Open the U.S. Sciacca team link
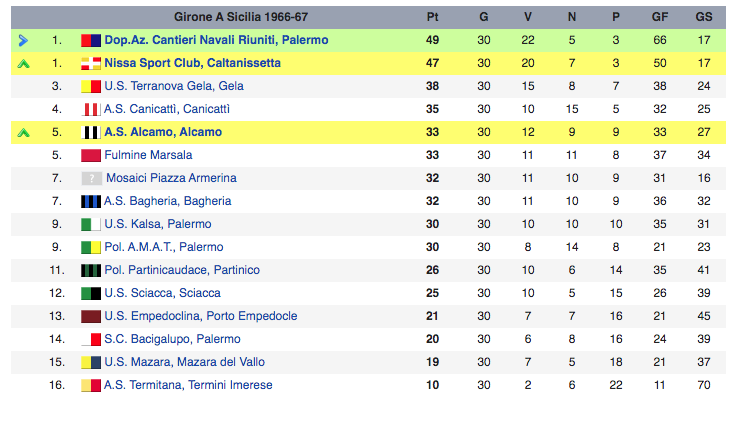 click(162, 293)
